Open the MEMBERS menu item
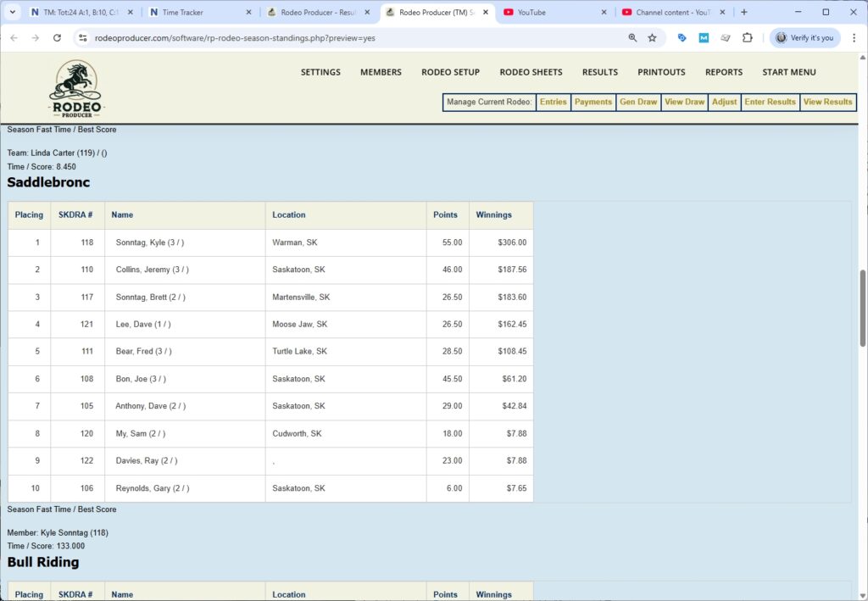 (x=381, y=72)
